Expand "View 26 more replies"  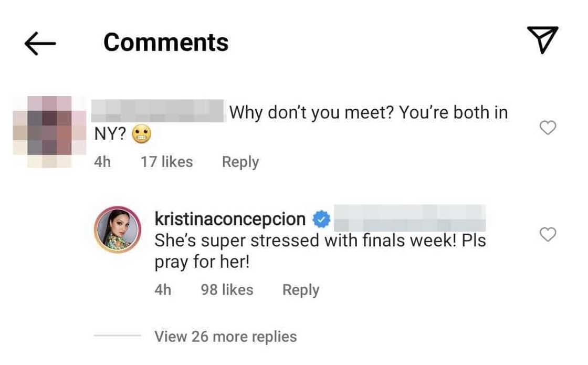225,336
